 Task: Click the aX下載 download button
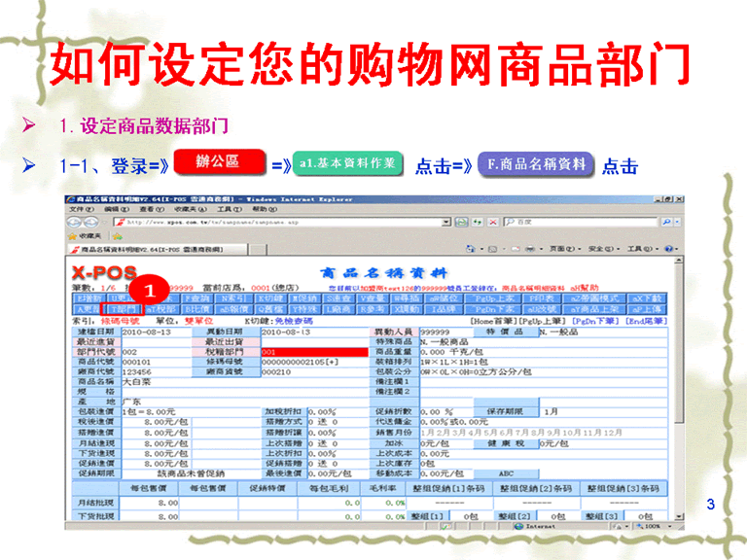pos(647,298)
